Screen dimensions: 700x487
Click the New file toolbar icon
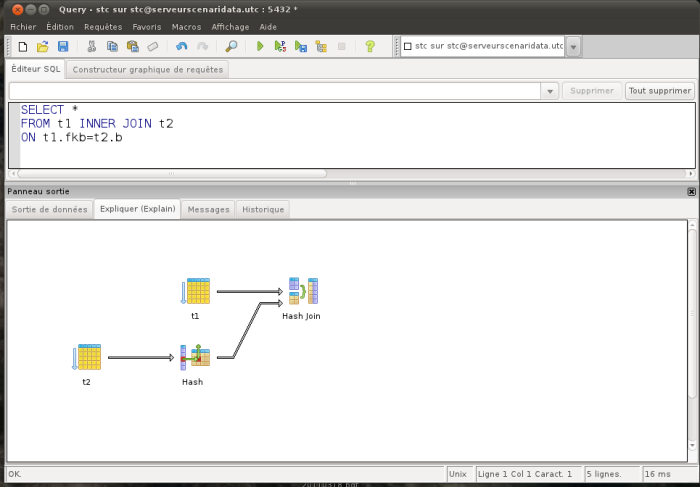coord(23,46)
